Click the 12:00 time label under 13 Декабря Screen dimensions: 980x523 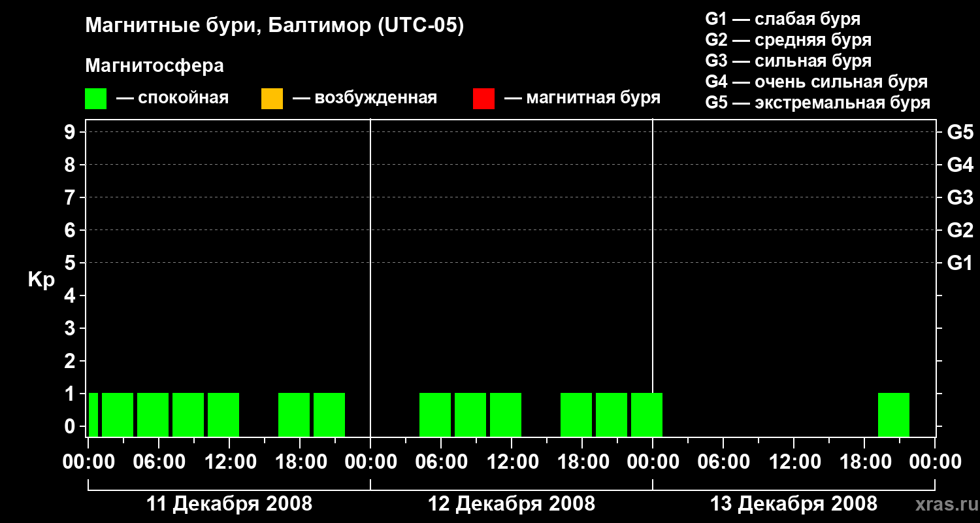[x=794, y=462]
